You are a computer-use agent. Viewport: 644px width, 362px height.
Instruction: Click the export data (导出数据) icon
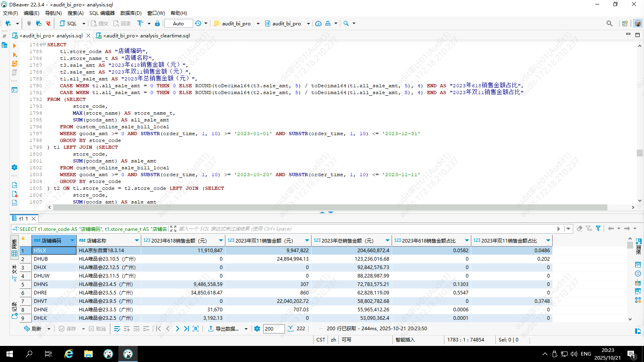point(211,329)
